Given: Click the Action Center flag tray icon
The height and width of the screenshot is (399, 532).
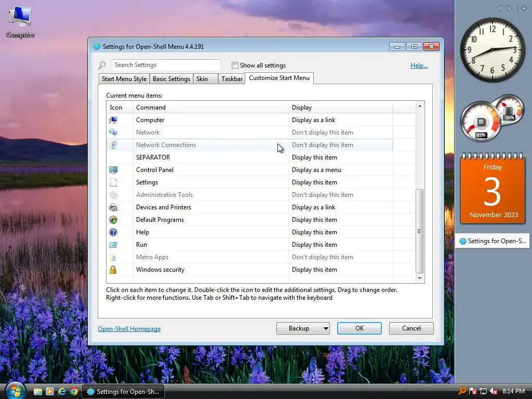Looking at the screenshot, I should tap(473, 391).
